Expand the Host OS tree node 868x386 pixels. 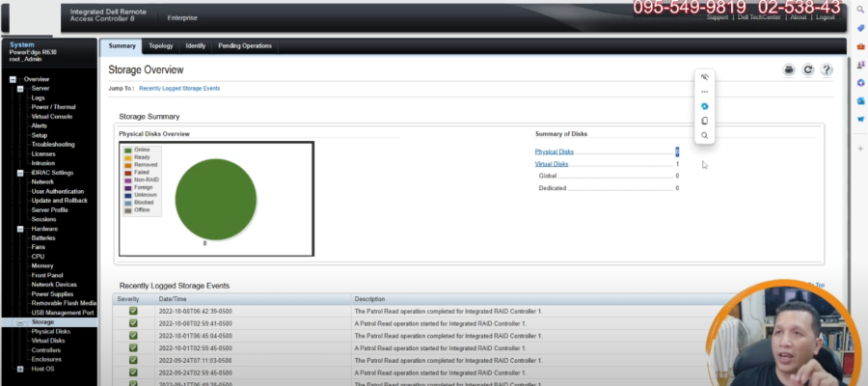point(20,369)
